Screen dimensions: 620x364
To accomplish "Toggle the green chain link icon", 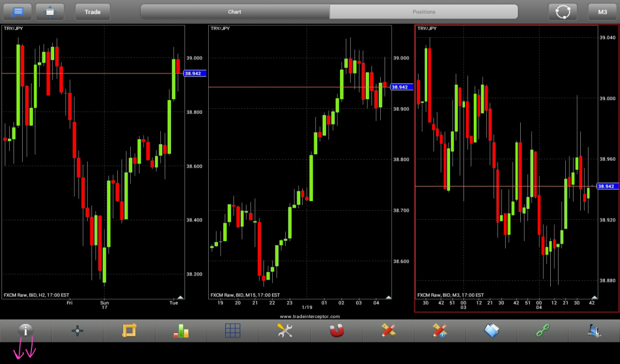I will click(543, 330).
